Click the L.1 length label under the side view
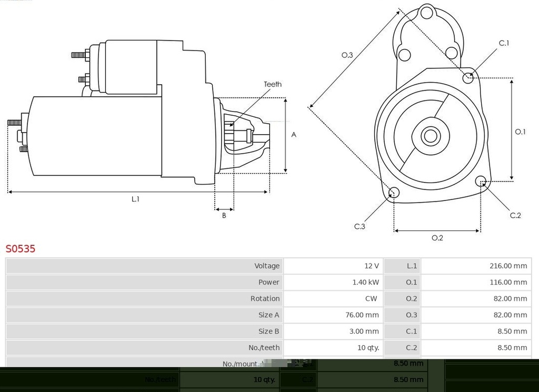 135,199
